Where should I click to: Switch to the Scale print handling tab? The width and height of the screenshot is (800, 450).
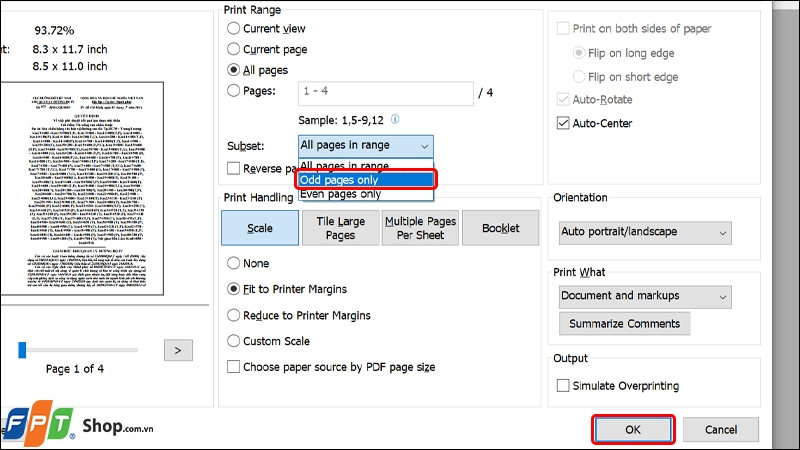pos(260,228)
